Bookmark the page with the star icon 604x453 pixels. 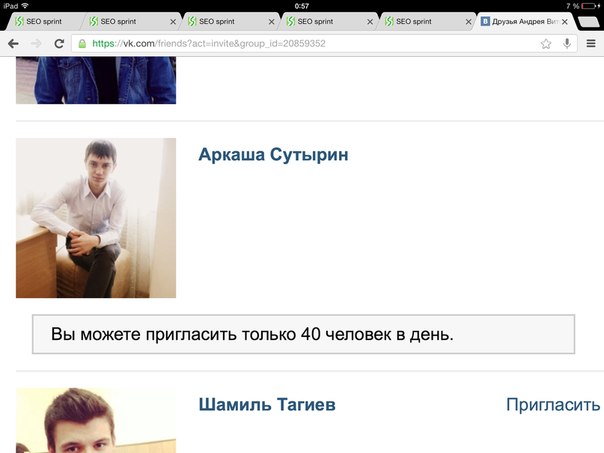pyautogui.click(x=546, y=44)
